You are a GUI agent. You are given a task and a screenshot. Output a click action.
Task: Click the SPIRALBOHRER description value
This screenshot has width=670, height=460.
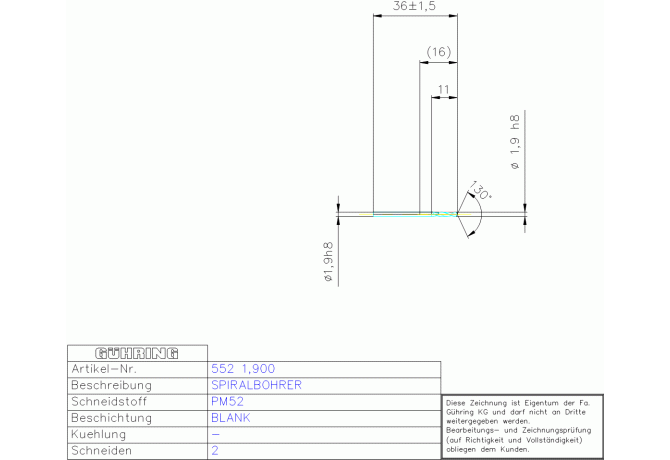[x=256, y=385]
